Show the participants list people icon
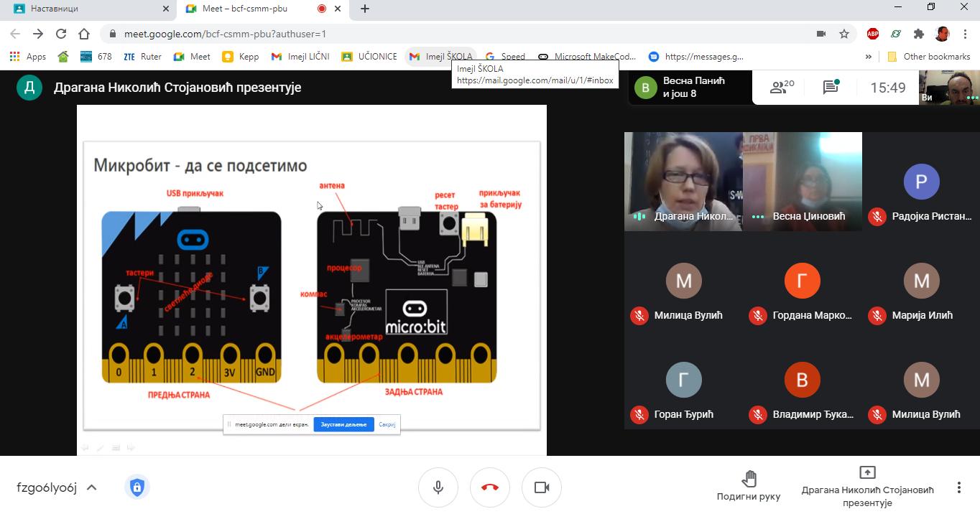 point(782,88)
